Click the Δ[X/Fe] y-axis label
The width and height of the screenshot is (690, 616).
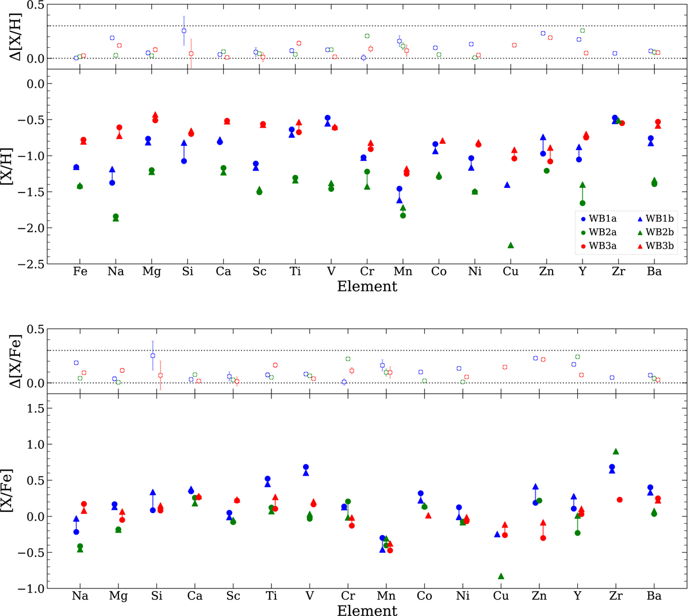[x=13, y=360]
